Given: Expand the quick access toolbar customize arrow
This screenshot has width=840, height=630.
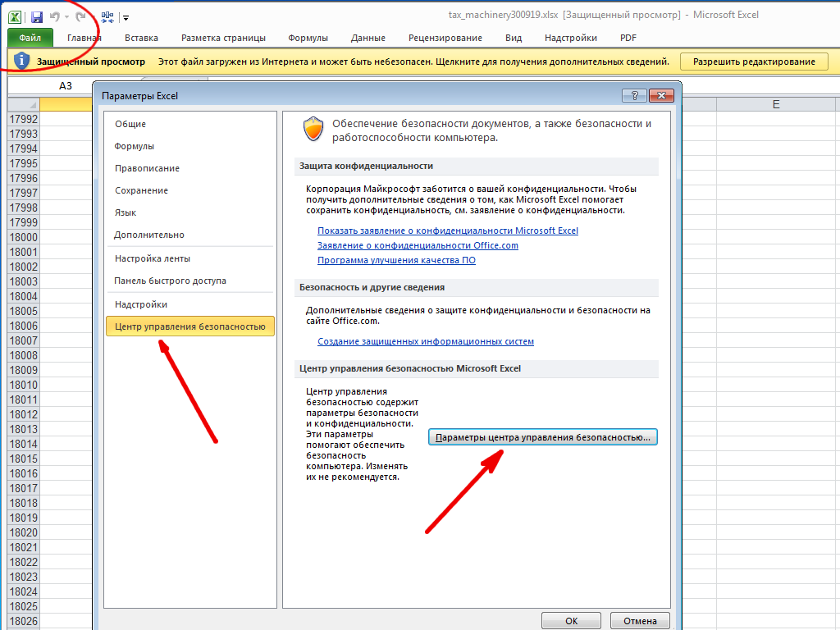Looking at the screenshot, I should (x=126, y=18).
